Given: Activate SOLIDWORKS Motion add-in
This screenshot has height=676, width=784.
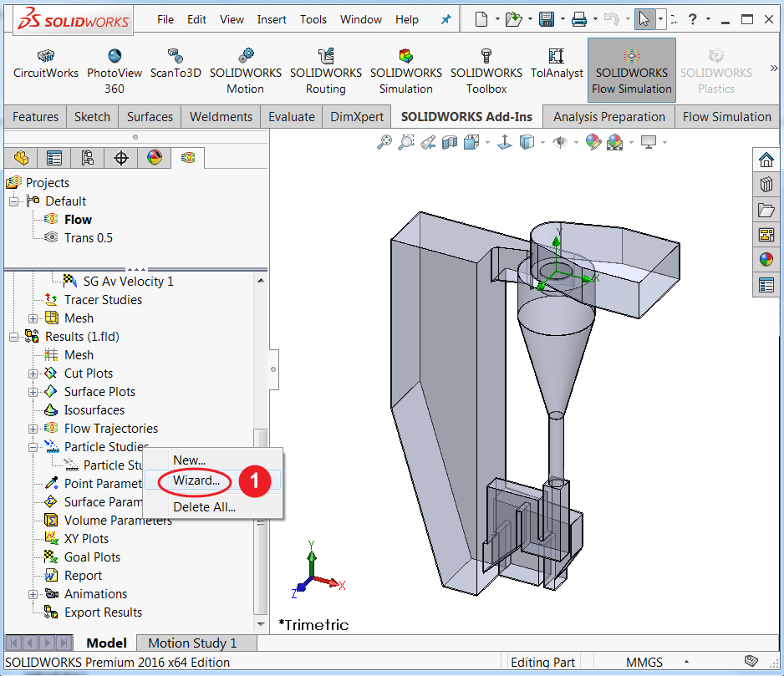Looking at the screenshot, I should 246,72.
